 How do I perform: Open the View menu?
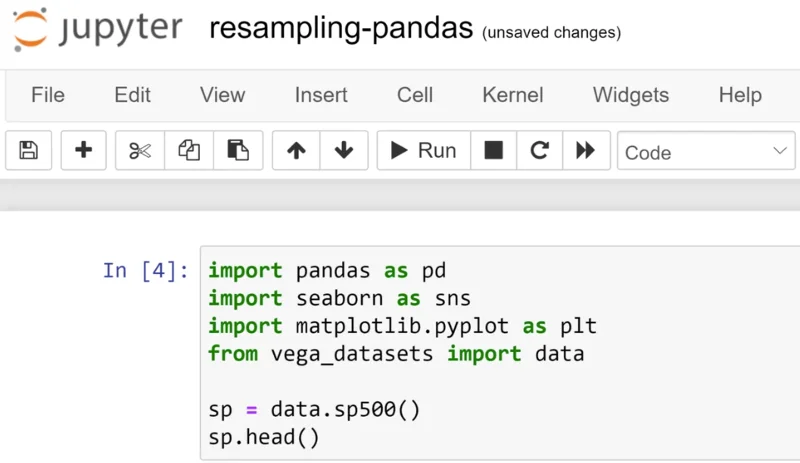pos(222,95)
